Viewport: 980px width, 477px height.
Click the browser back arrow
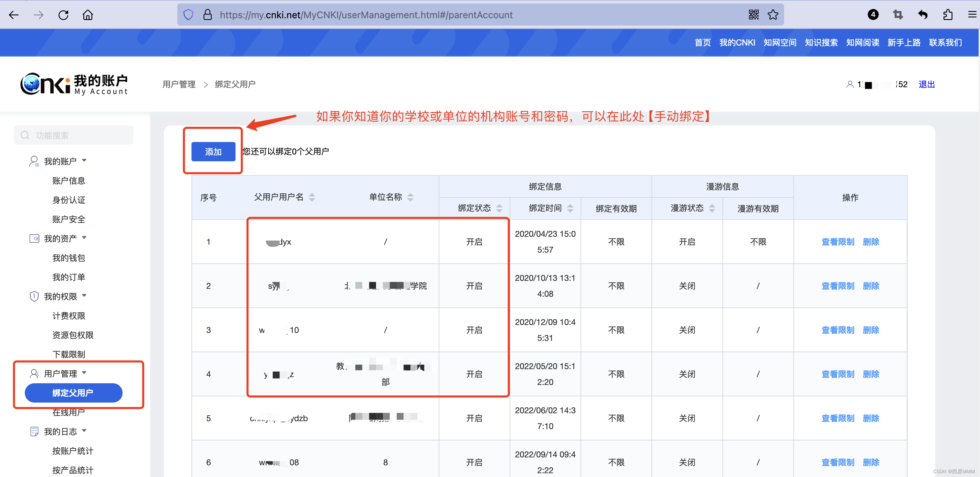(14, 15)
